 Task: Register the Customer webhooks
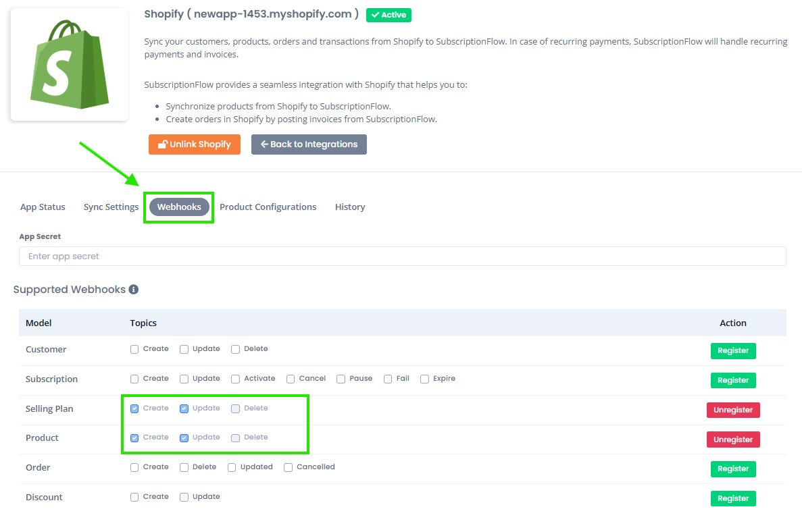[733, 350]
